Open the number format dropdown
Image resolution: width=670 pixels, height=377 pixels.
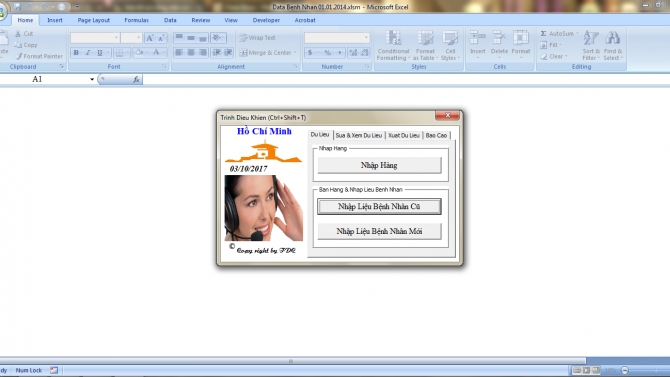click(366, 38)
